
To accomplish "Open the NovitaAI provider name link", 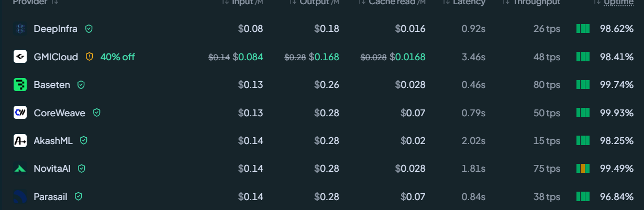I will (x=52, y=169).
